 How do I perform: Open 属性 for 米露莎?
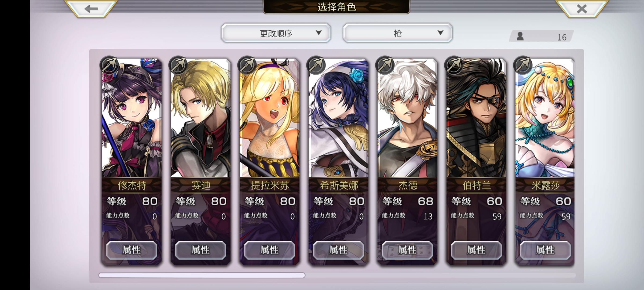click(x=545, y=250)
